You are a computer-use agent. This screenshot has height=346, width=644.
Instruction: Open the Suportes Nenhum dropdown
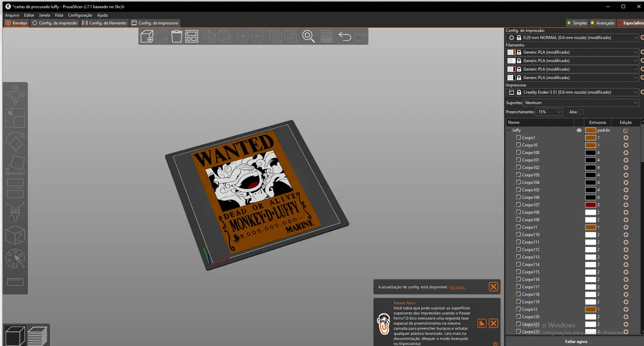click(581, 102)
